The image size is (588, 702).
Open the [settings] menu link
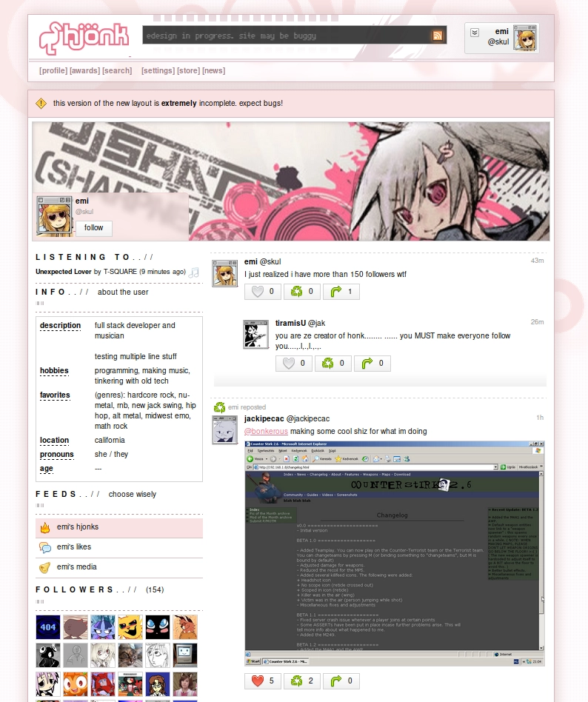coord(158,70)
